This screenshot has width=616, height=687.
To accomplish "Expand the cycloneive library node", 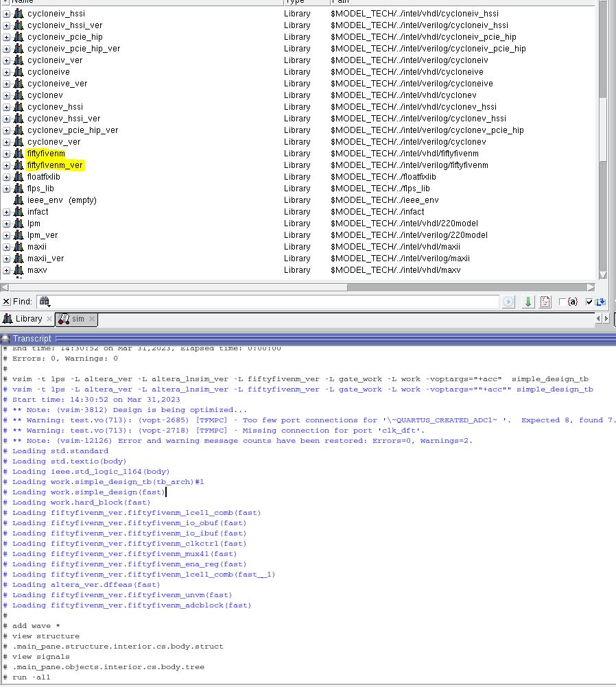I will pos(7,72).
